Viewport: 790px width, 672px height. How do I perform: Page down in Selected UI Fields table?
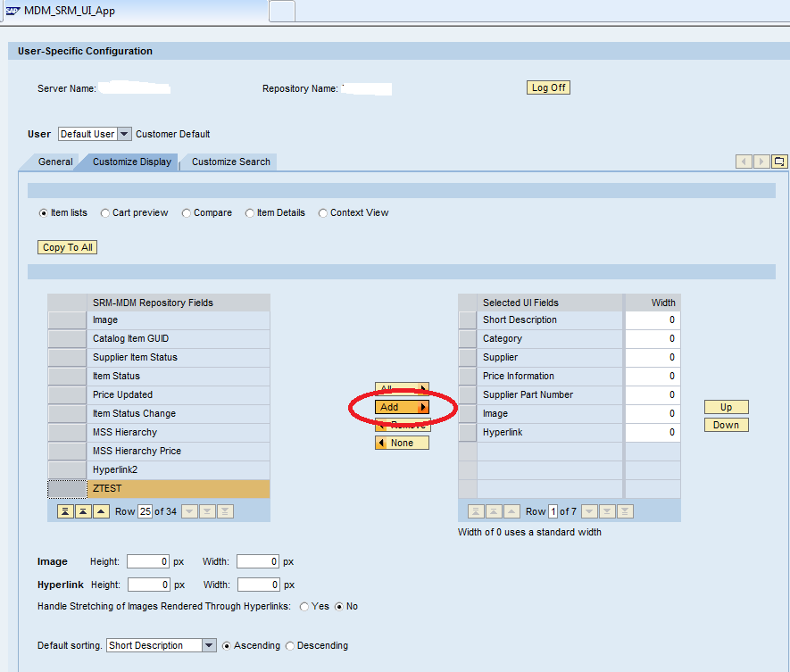[607, 511]
